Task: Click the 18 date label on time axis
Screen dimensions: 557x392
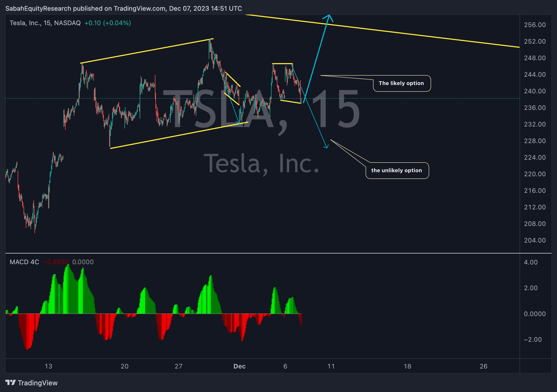Action: [x=407, y=366]
